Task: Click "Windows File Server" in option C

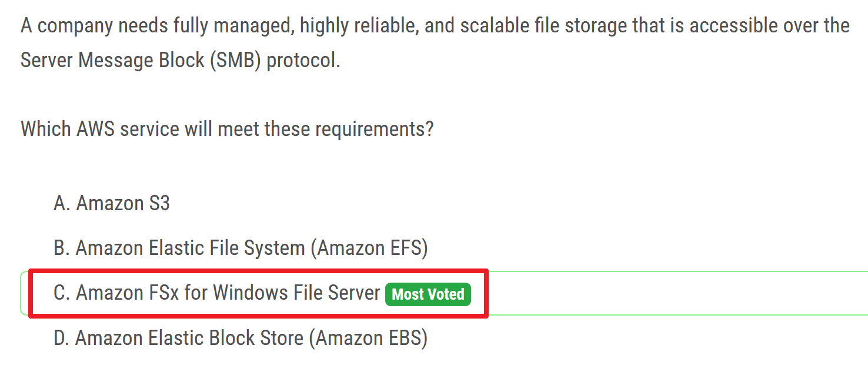Action: point(296,293)
